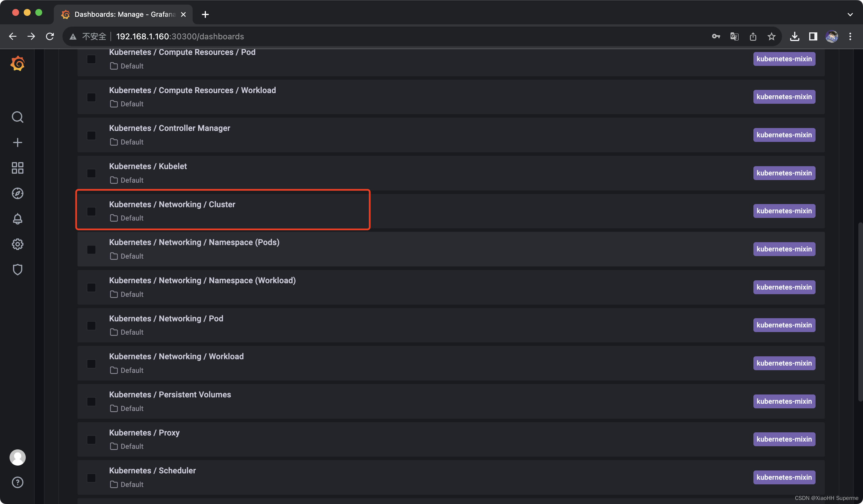This screenshot has width=863, height=504.
Task: Open the Chrome three-dot menu
Action: point(850,36)
